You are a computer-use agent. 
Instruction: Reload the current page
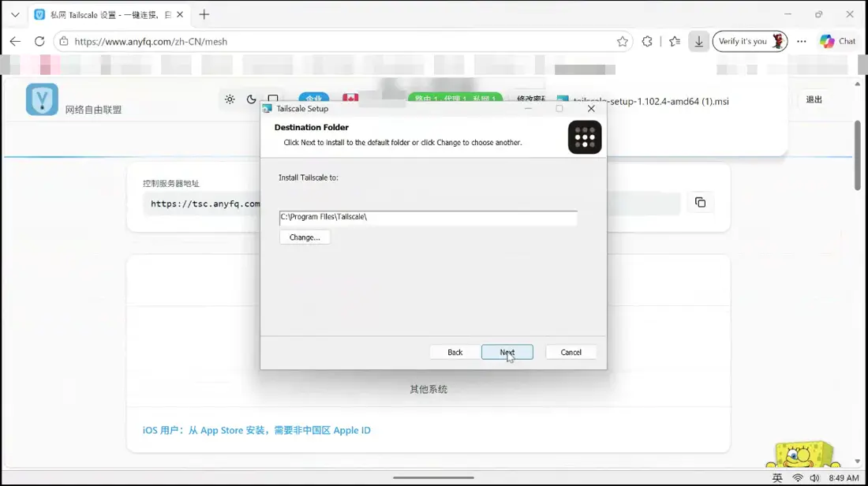coord(39,42)
